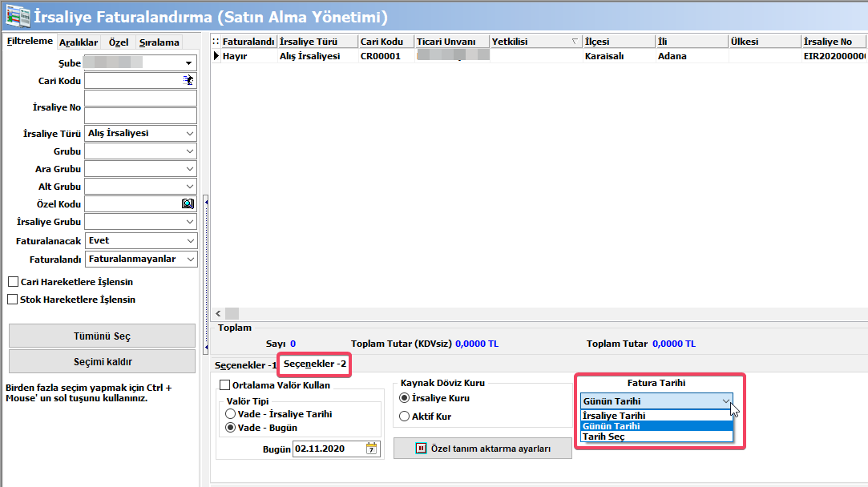This screenshot has width=868, height=487.
Task: Switch to the Aralıklar tab
Action: pos(79,42)
